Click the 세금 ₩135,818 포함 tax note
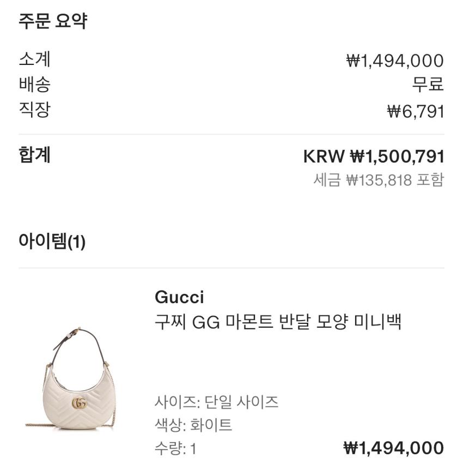The width and height of the screenshot is (463, 476). [379, 179]
